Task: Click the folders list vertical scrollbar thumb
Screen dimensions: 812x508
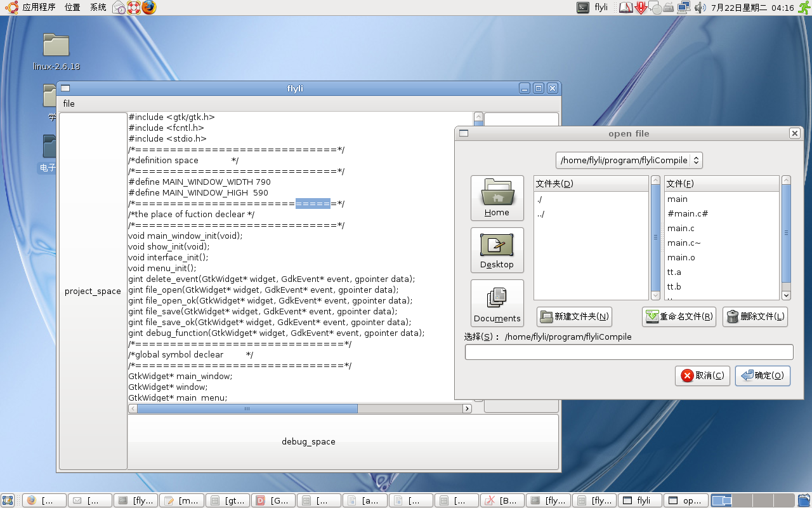Action: [656, 238]
